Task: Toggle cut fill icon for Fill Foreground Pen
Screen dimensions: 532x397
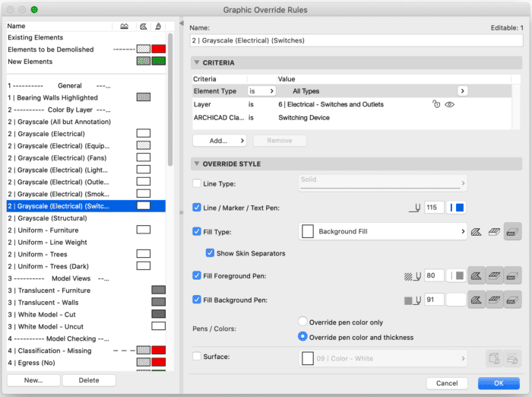Action: click(x=477, y=276)
